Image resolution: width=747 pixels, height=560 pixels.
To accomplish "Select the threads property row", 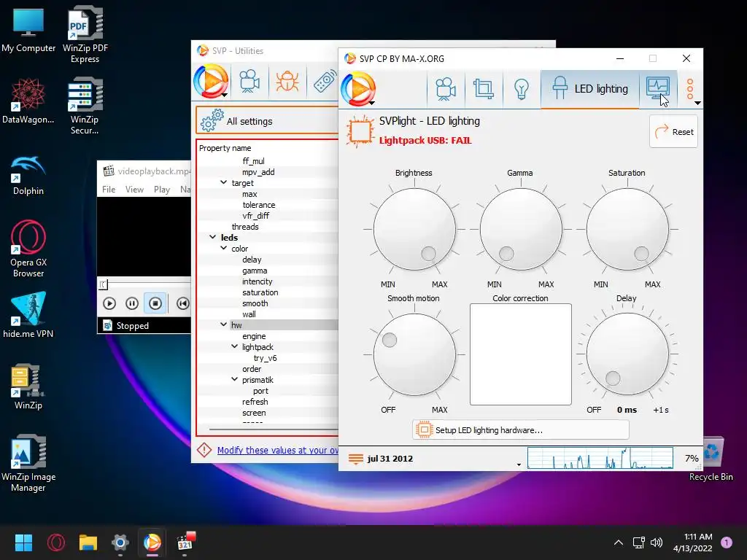I will [x=268, y=227].
